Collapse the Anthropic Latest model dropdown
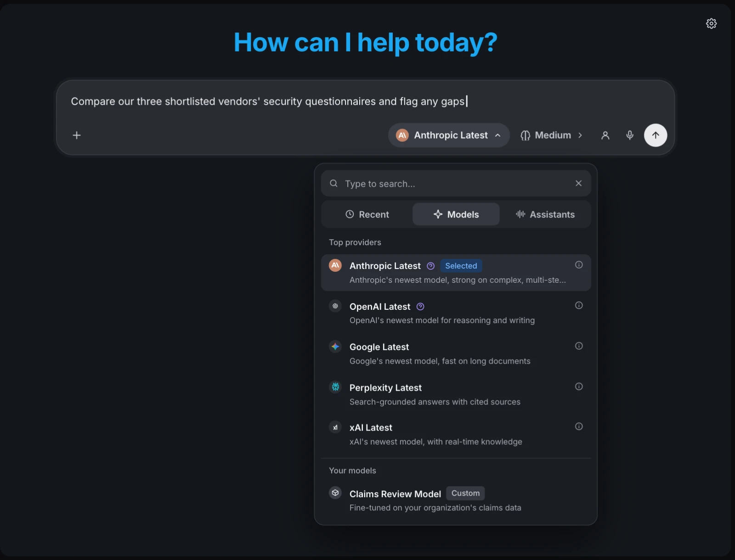The width and height of the screenshot is (735, 560). click(449, 135)
